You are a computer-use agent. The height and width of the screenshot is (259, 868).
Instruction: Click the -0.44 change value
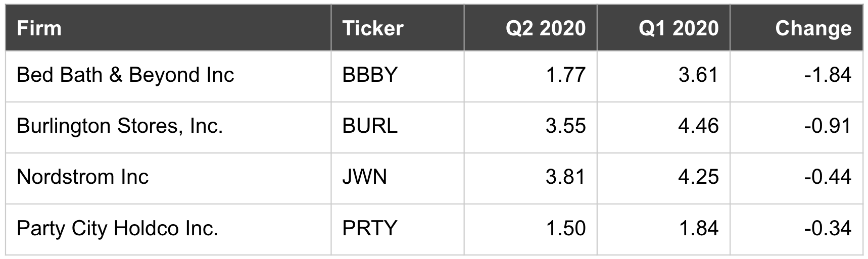[x=828, y=177]
